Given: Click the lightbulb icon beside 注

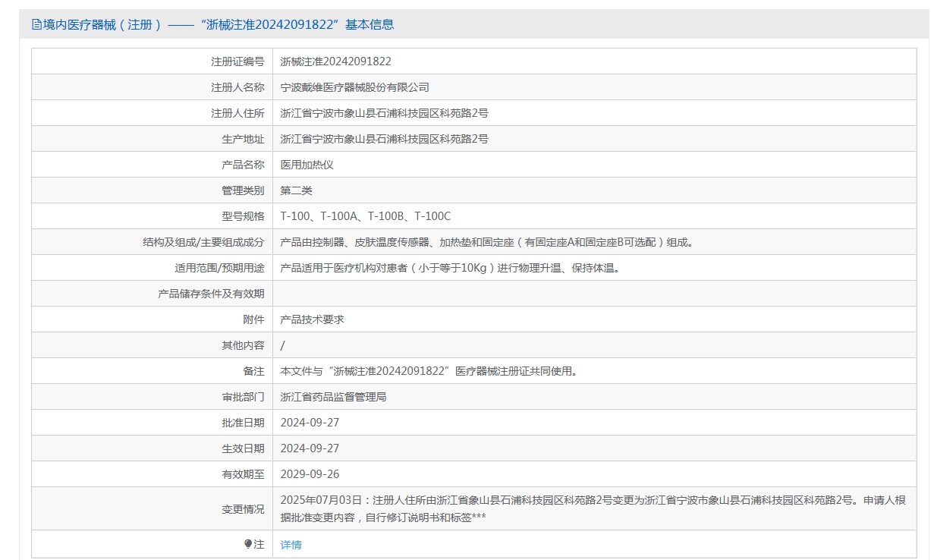Looking at the screenshot, I should click(x=247, y=544).
